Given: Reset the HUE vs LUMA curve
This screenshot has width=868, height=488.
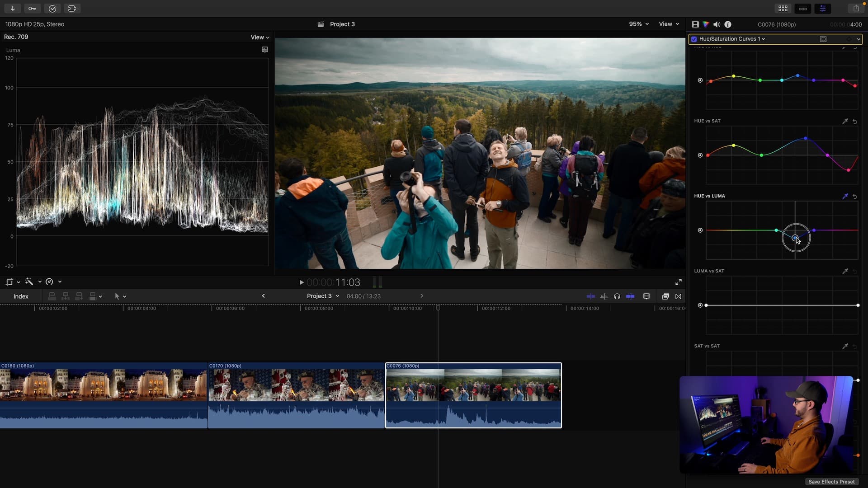Looking at the screenshot, I should pos(855,197).
